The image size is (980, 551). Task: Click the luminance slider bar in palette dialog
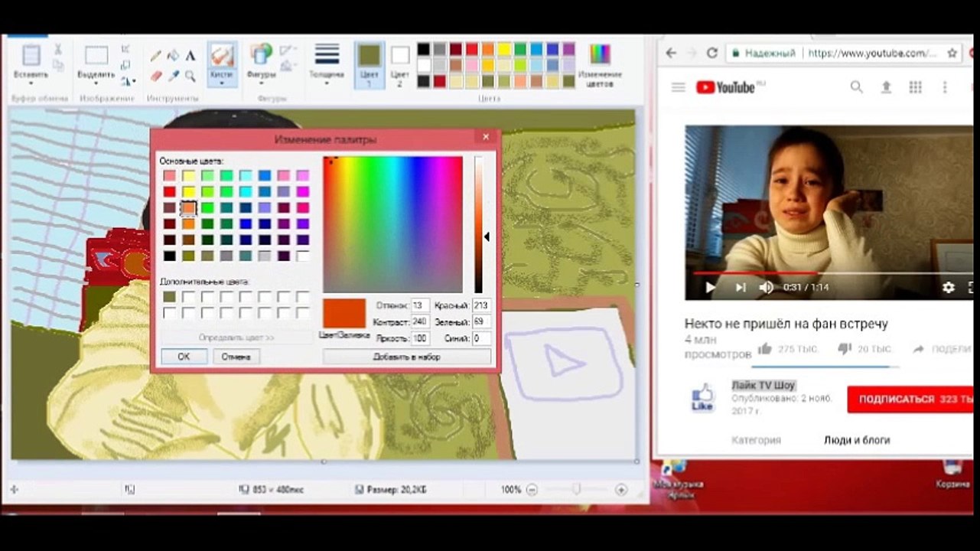click(x=478, y=225)
